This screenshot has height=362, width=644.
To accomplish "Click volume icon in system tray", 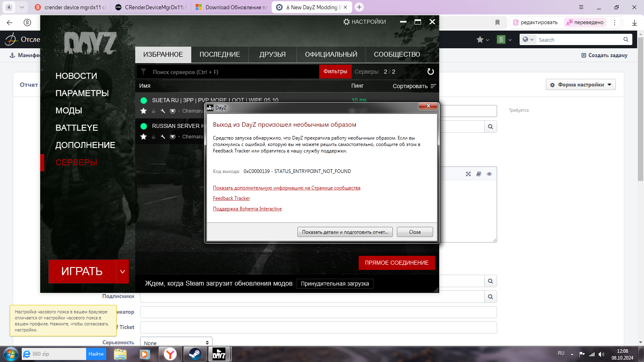I will point(601,354).
